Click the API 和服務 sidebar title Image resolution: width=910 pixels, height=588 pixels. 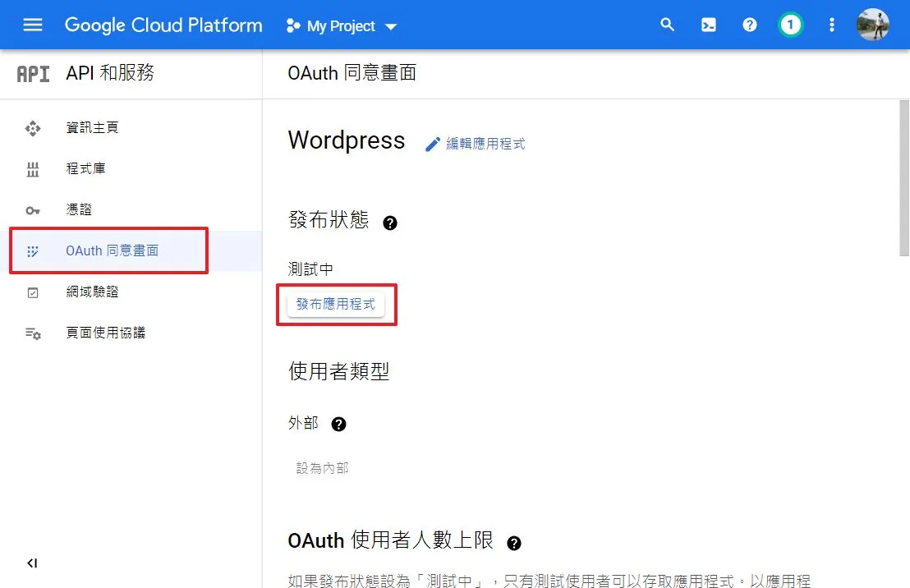pos(110,72)
